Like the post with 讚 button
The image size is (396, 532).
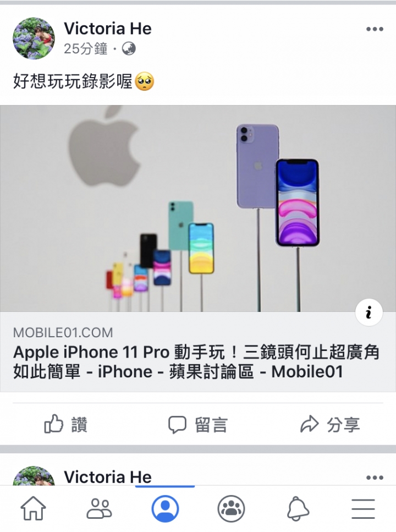click(x=66, y=424)
